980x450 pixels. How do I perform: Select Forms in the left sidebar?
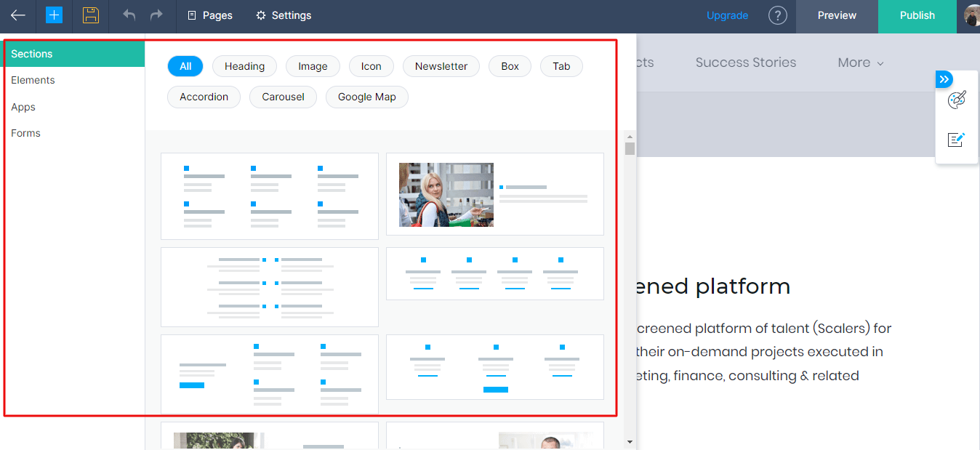25,133
